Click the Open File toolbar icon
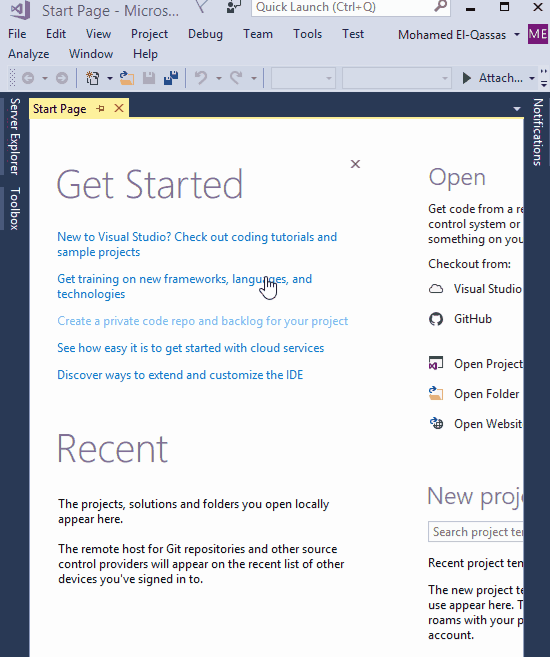 [127, 78]
